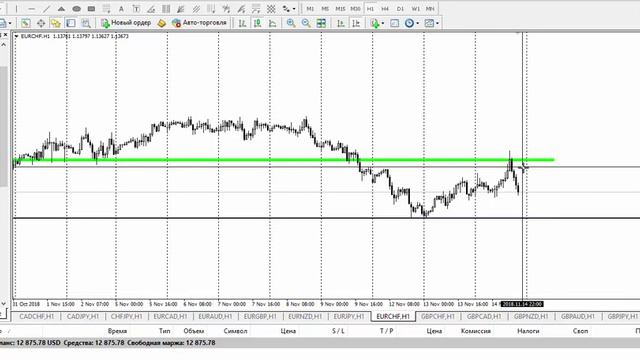Open the templates icon
Image resolution: width=640 pixels, height=360 pixels.
tap(429, 23)
